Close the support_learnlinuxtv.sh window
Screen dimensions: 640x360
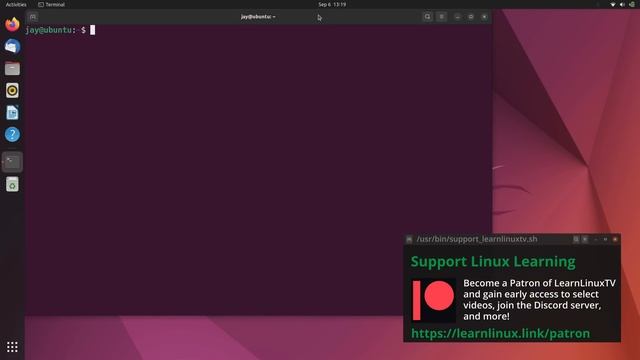[615, 239]
